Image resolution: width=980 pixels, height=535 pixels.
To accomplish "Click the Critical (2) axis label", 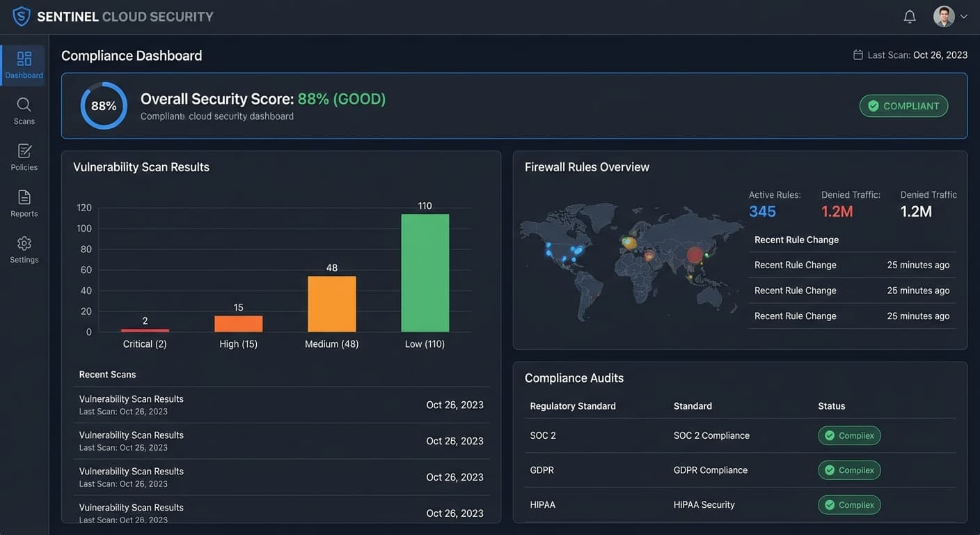I will [x=145, y=344].
